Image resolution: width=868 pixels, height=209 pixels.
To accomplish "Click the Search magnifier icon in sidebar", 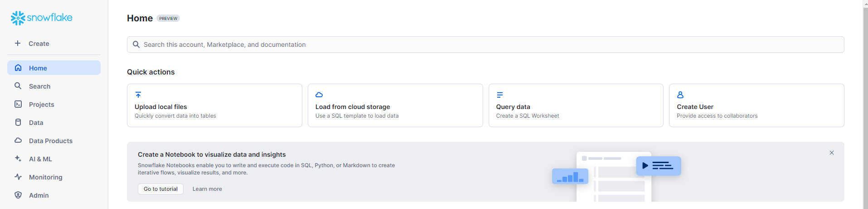I will 18,86.
